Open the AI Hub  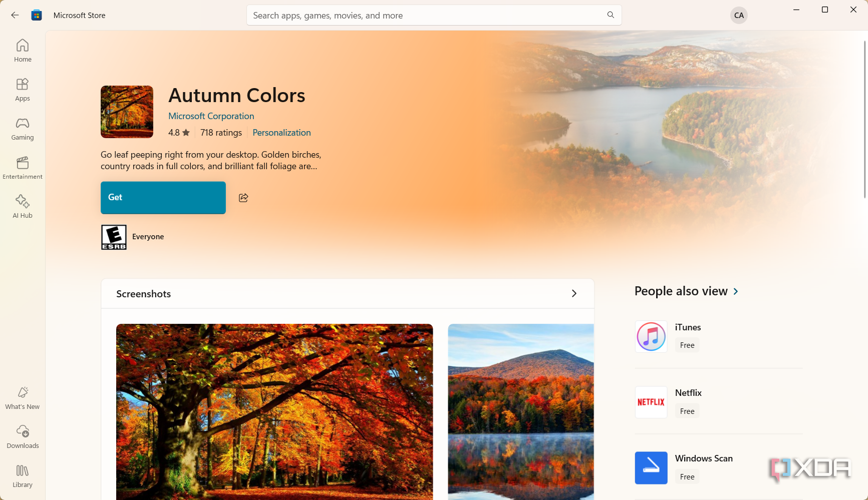[x=23, y=207]
